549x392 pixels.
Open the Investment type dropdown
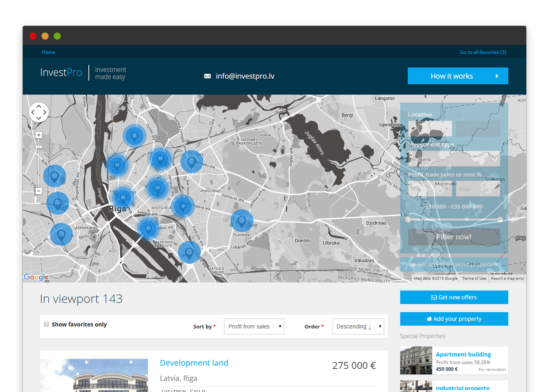pyautogui.click(x=454, y=159)
